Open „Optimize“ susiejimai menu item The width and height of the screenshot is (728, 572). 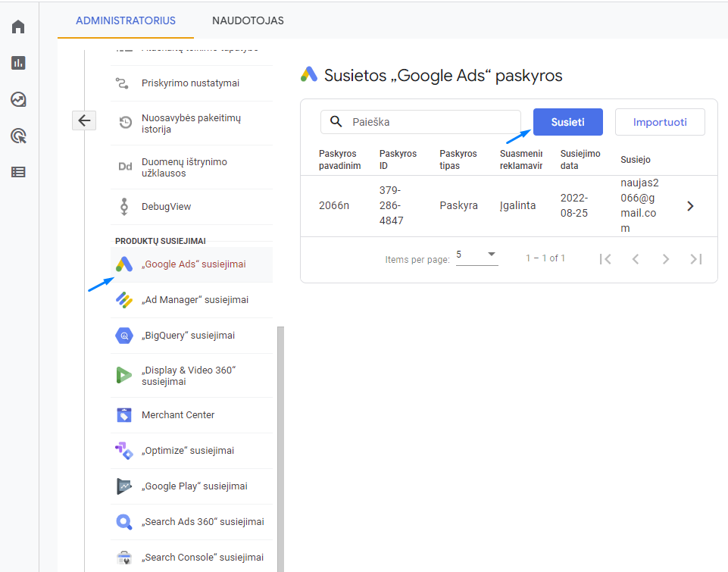click(192, 451)
